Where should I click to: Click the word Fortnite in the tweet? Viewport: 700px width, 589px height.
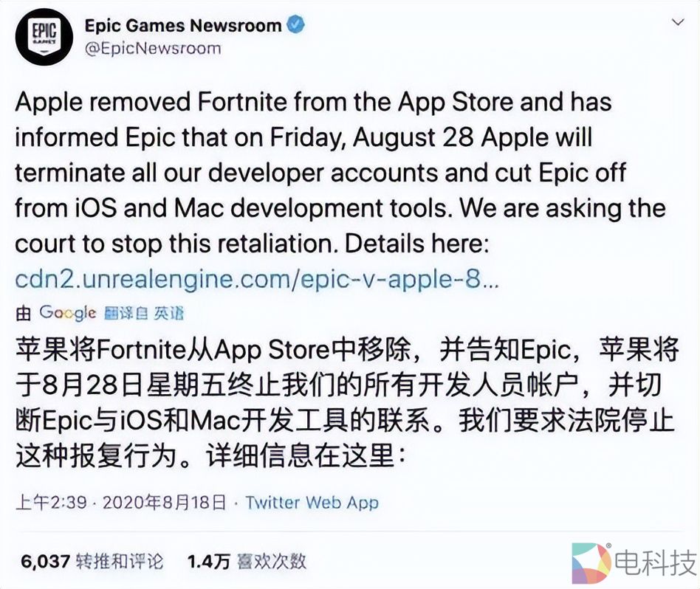[244, 102]
